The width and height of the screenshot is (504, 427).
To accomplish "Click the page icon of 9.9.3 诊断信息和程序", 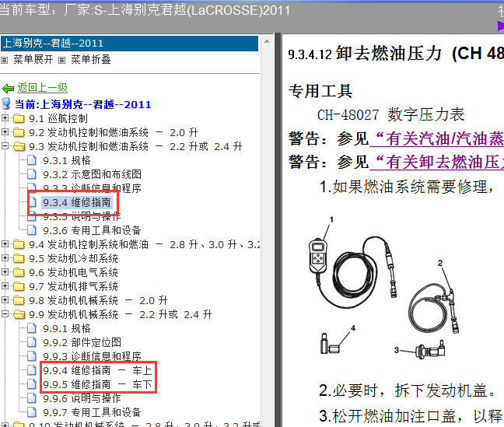I will point(31,356).
